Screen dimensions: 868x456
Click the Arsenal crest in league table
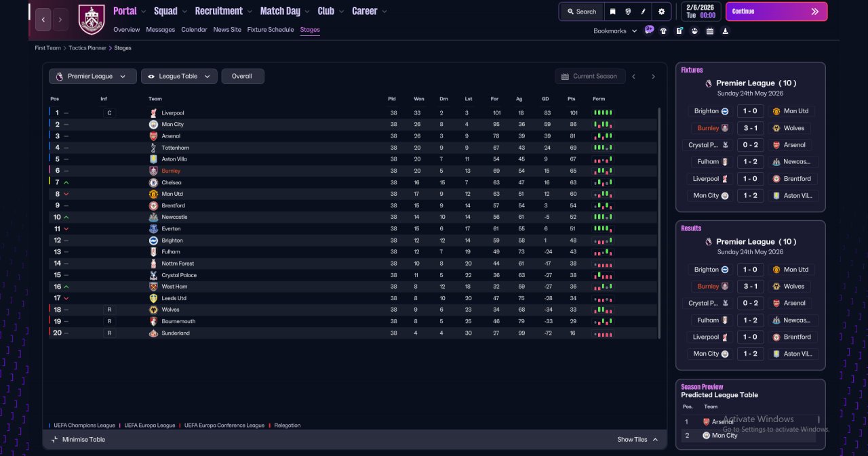click(153, 136)
